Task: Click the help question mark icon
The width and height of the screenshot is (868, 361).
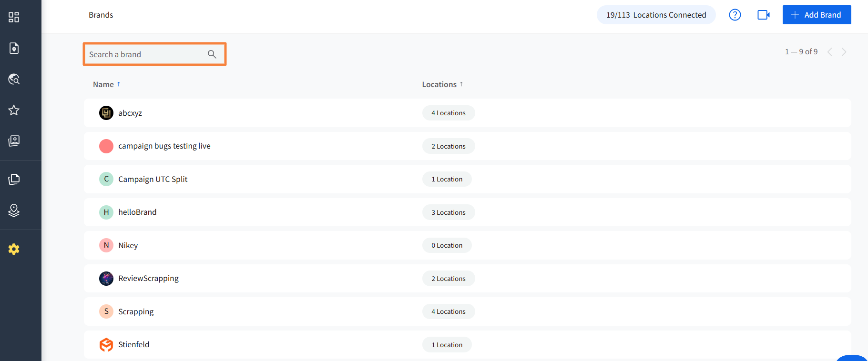Action: click(x=735, y=15)
